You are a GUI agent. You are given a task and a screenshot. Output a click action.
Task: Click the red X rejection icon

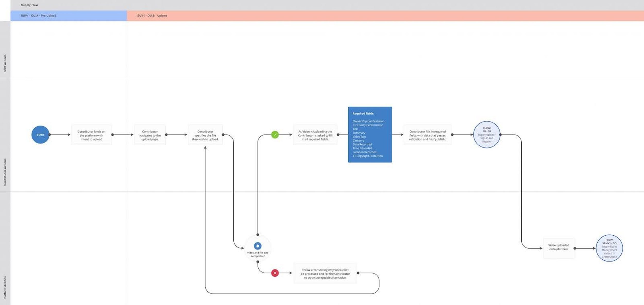(x=275, y=273)
